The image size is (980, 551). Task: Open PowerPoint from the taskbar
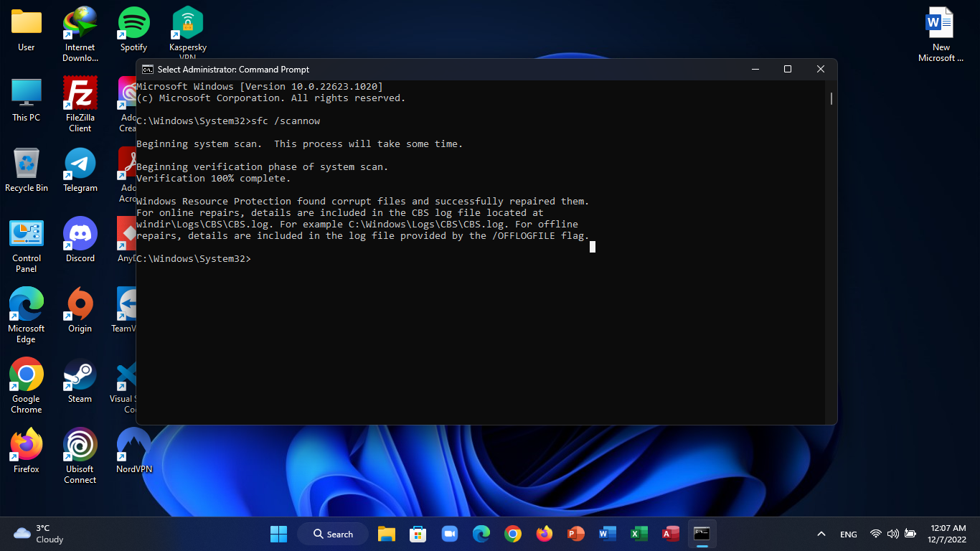576,534
